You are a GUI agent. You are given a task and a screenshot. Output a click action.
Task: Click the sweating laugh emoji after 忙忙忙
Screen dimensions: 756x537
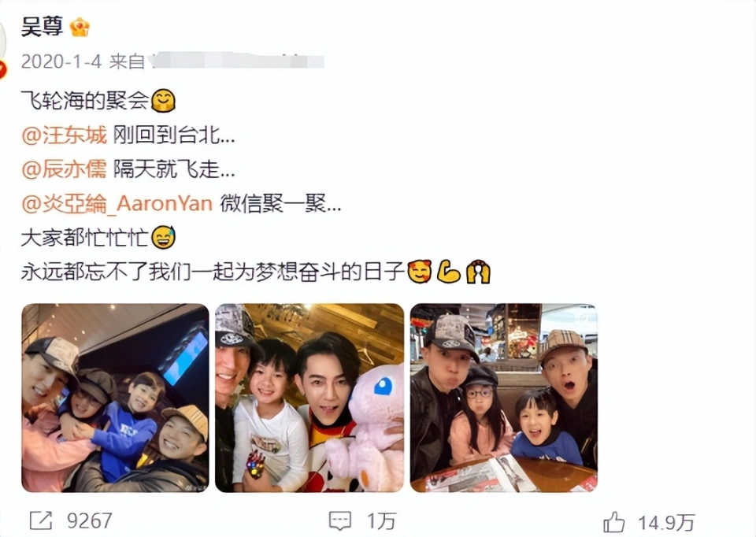tap(164, 238)
